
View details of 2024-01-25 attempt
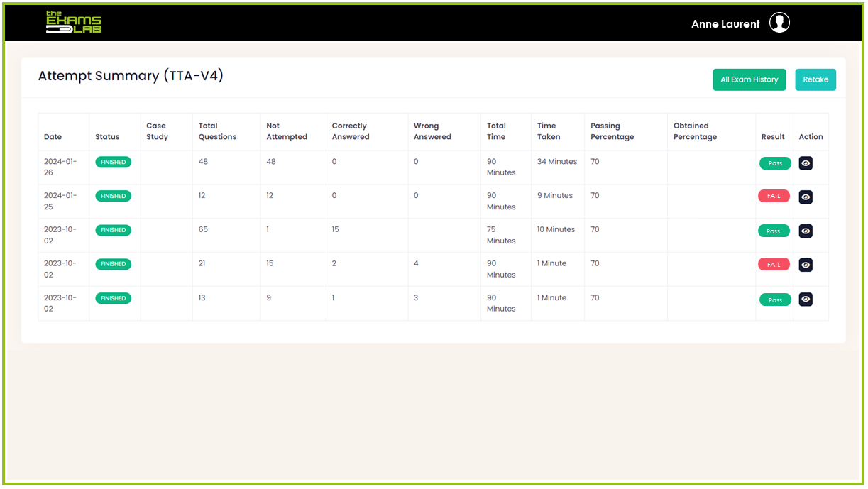[x=806, y=197]
